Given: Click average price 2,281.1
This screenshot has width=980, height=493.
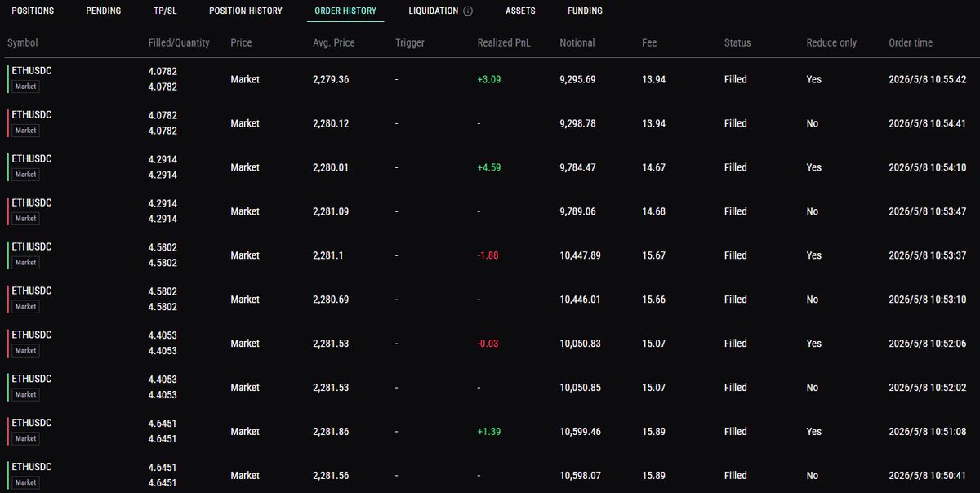Looking at the screenshot, I should (328, 255).
